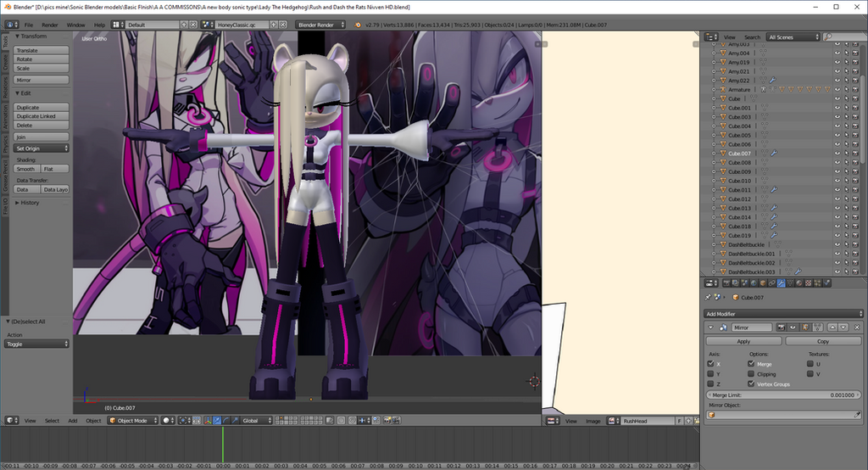Image resolution: width=868 pixels, height=470 pixels.
Task: Open the Render Layers properties tab
Action: tap(736, 283)
